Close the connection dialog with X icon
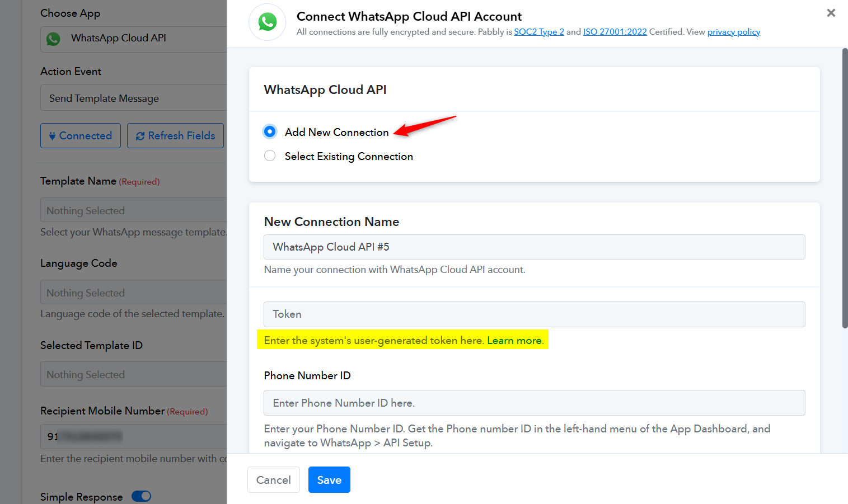The width and height of the screenshot is (848, 504). tap(831, 13)
